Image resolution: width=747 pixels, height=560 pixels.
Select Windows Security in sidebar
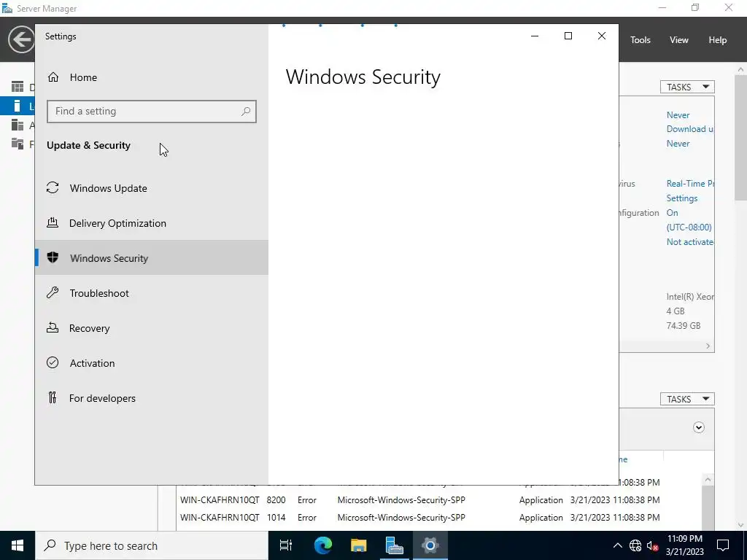[x=152, y=257]
